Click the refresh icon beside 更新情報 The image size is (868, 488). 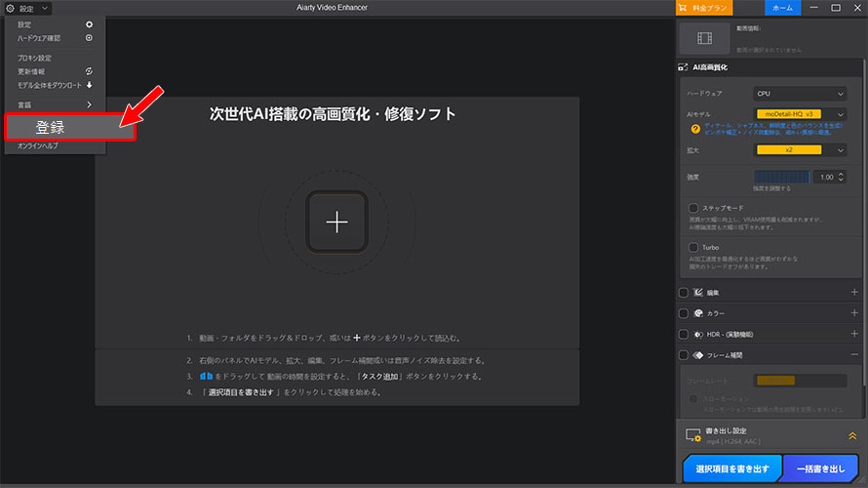[x=89, y=71]
